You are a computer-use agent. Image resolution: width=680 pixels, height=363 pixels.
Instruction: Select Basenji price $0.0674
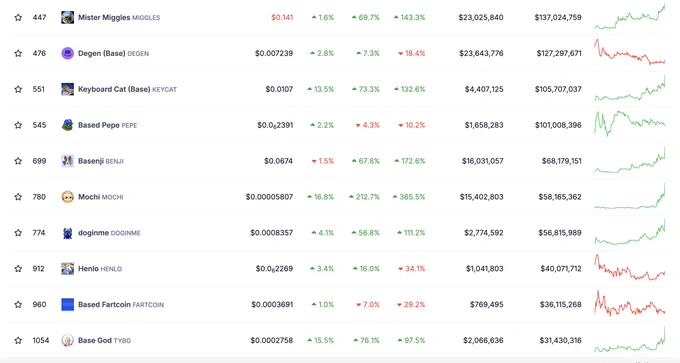point(278,161)
